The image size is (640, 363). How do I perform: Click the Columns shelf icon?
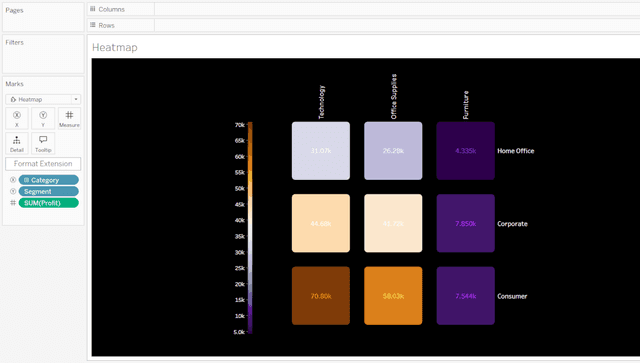(x=93, y=9)
